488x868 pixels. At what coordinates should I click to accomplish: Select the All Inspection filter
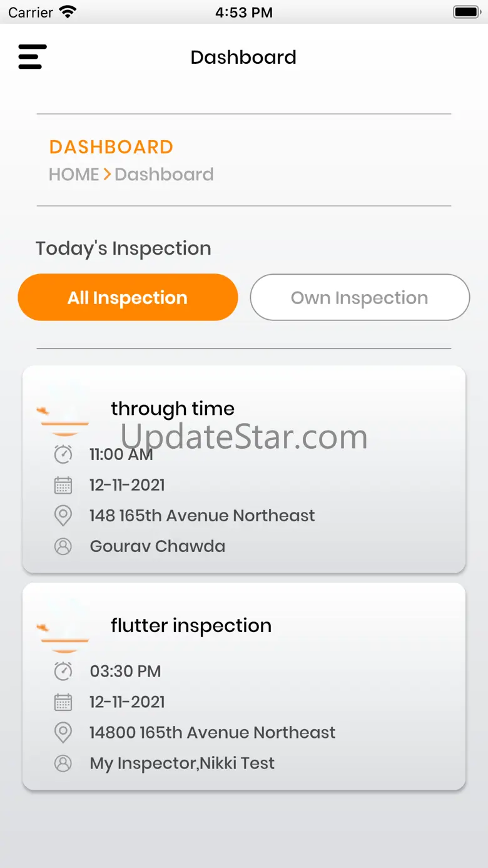tap(128, 297)
